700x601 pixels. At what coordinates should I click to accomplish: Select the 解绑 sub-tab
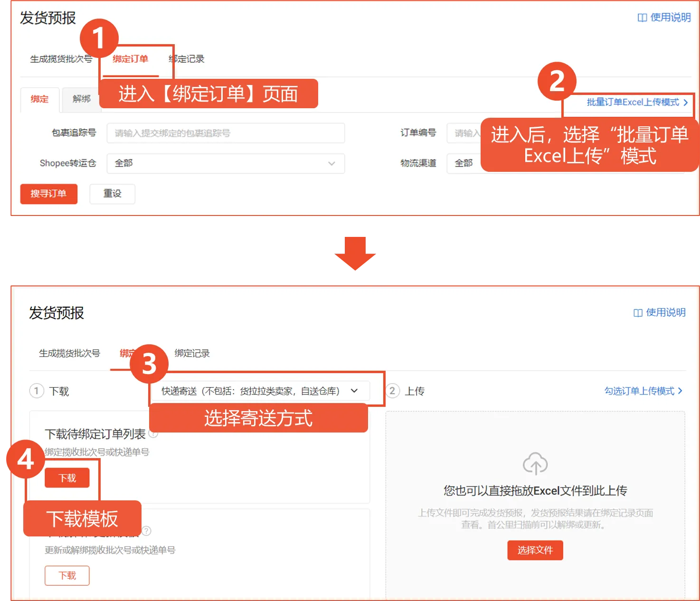pyautogui.click(x=81, y=100)
